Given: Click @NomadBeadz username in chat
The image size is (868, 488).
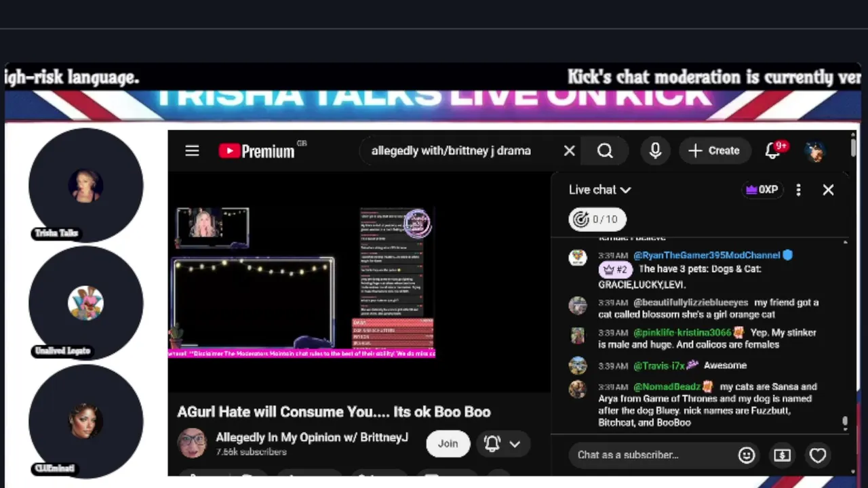Looking at the screenshot, I should 667,386.
